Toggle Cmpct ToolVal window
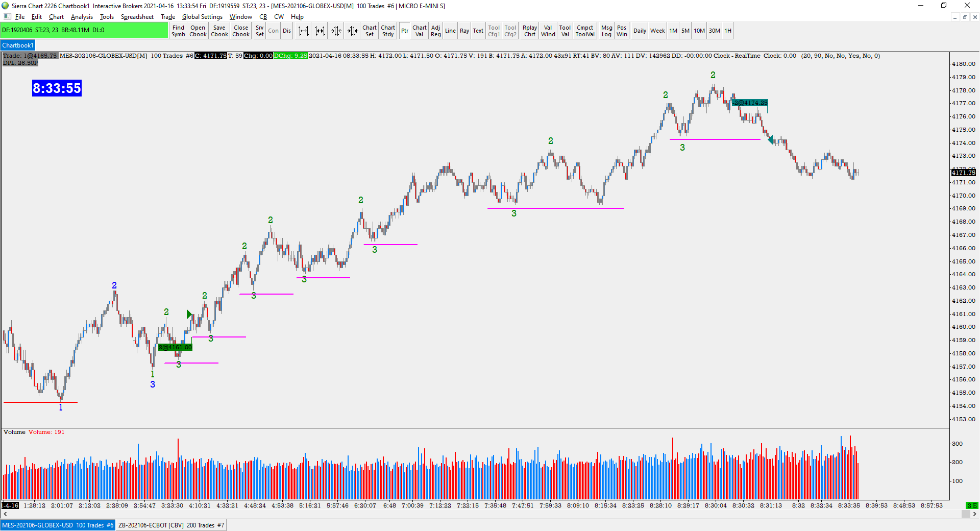The width and height of the screenshot is (980, 531). (x=585, y=31)
